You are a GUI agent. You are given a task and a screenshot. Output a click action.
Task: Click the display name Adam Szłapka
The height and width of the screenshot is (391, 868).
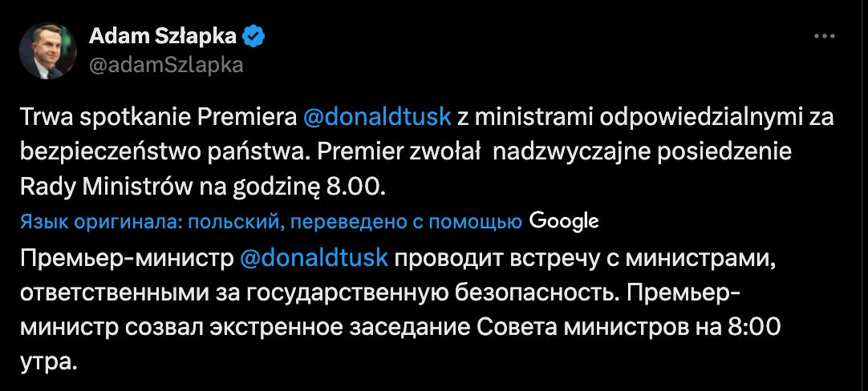(162, 36)
